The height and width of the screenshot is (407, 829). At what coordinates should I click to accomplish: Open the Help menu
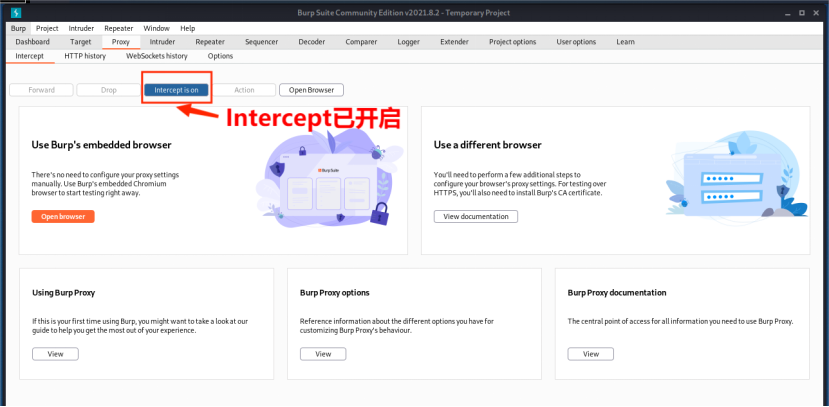point(188,29)
